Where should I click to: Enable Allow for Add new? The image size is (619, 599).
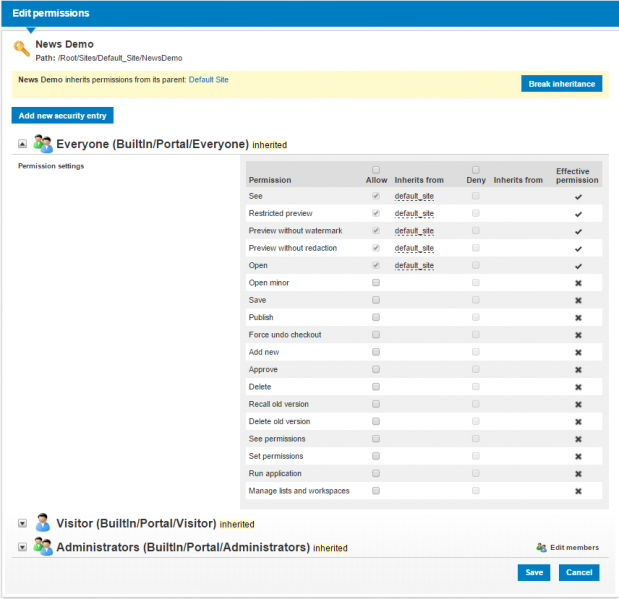pos(376,352)
